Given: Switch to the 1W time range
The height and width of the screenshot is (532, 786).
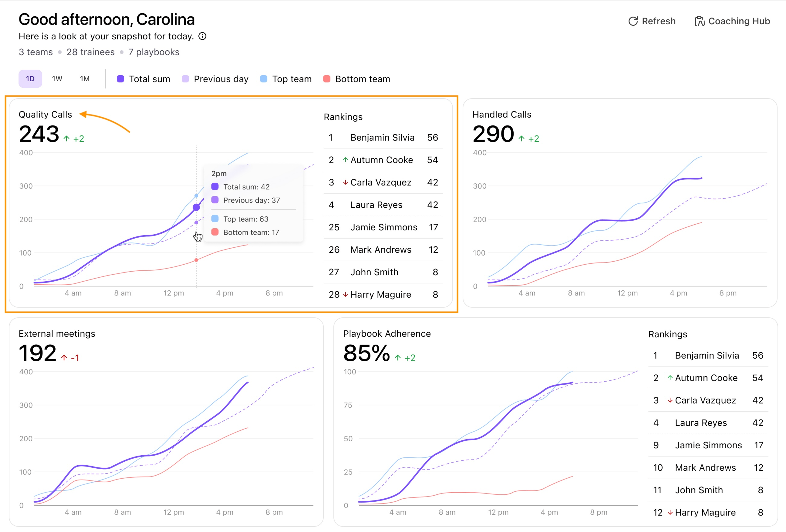Looking at the screenshot, I should point(57,79).
